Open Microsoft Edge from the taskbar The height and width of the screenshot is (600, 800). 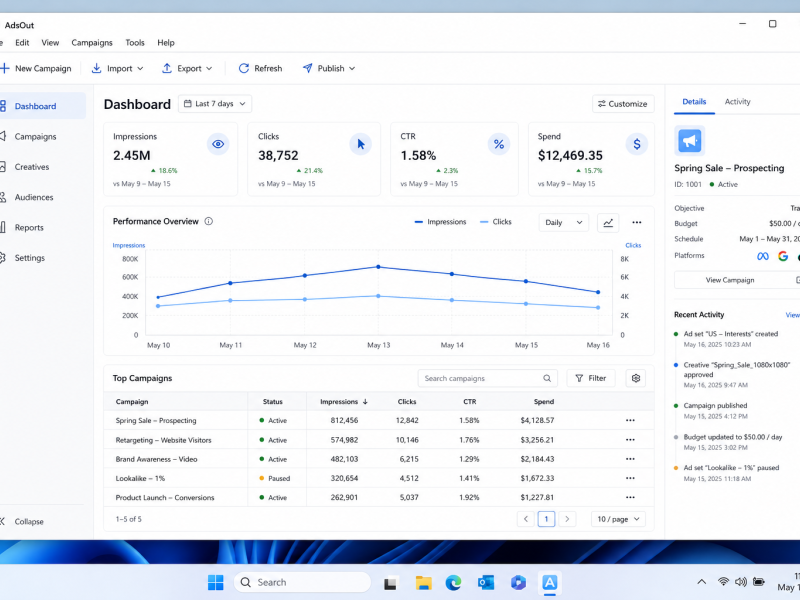pos(453,582)
